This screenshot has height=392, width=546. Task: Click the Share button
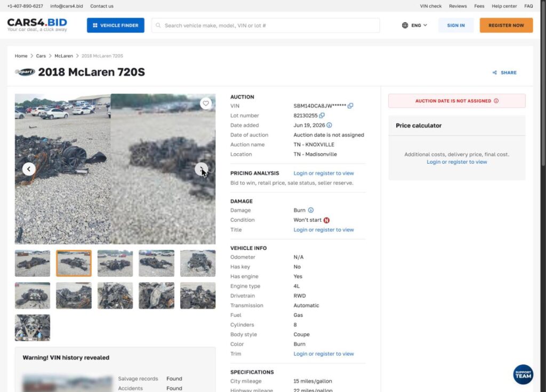504,73
